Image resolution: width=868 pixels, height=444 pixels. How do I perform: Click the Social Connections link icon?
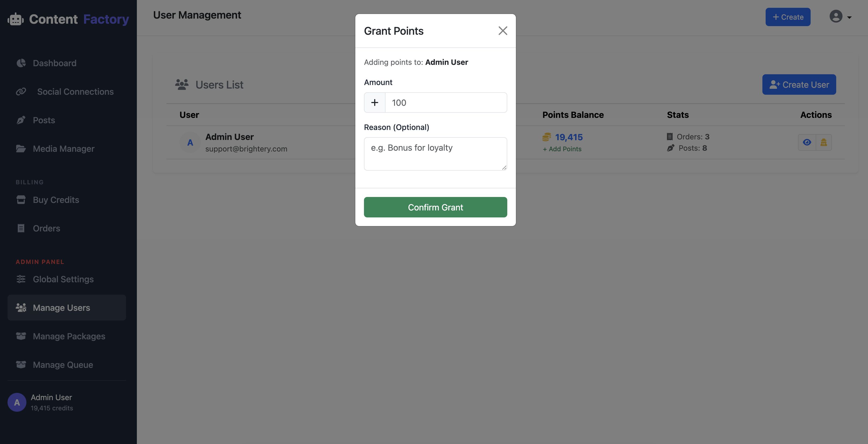[21, 91]
